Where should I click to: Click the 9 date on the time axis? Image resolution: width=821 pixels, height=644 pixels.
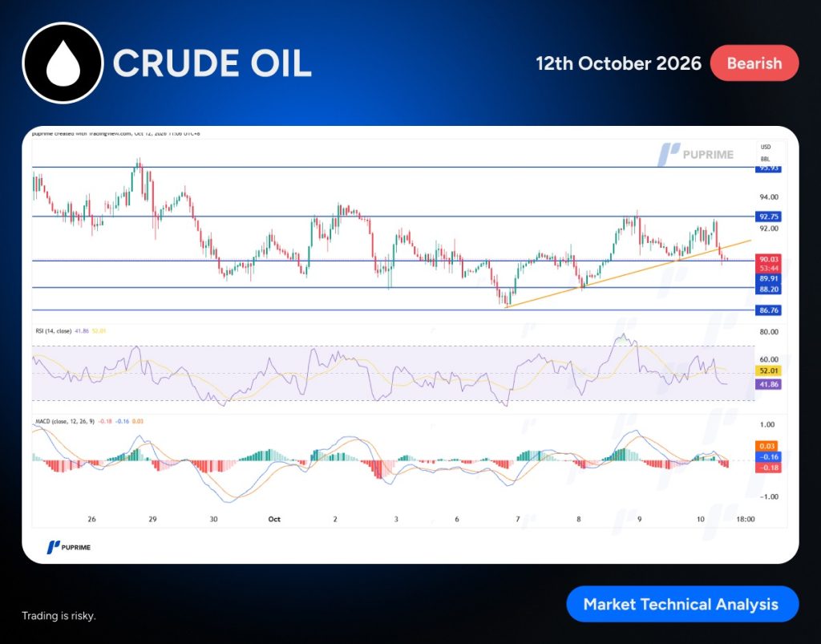[639, 520]
